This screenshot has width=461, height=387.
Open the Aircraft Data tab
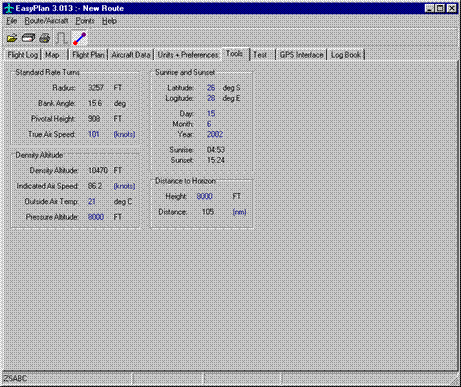tap(131, 55)
